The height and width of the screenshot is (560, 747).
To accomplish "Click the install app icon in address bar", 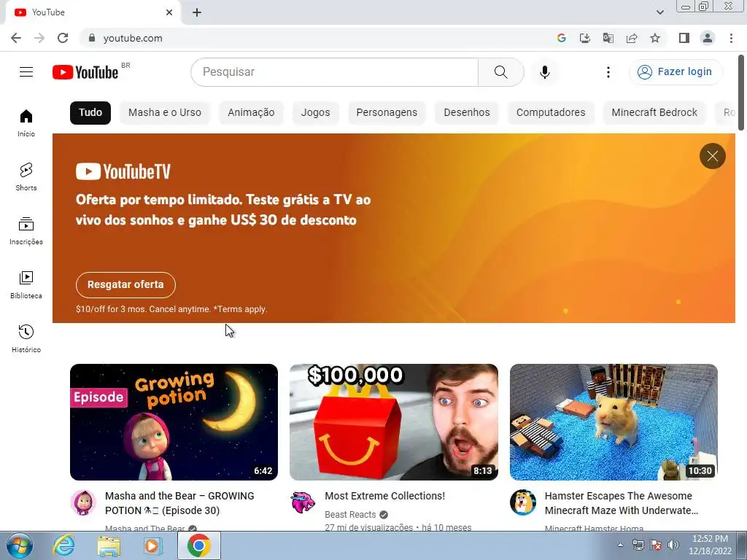I will point(584,38).
